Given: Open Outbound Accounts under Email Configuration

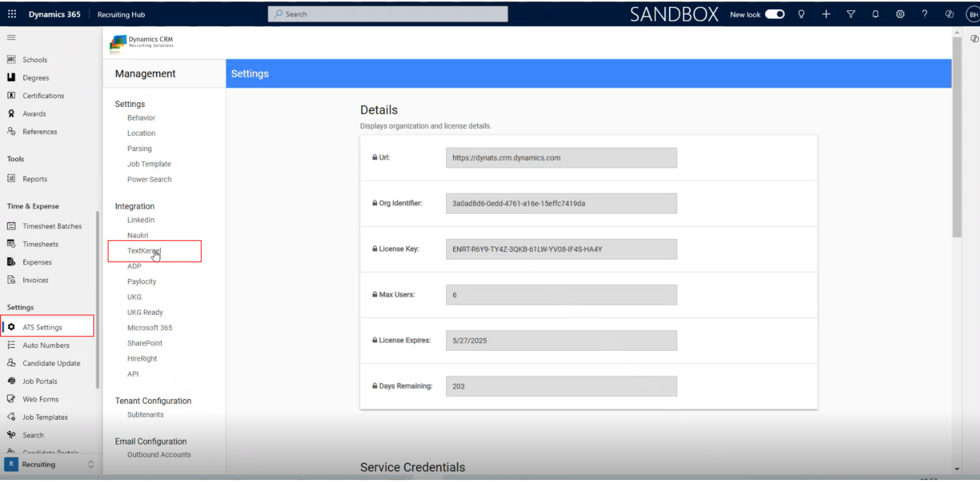Looking at the screenshot, I should (x=159, y=454).
